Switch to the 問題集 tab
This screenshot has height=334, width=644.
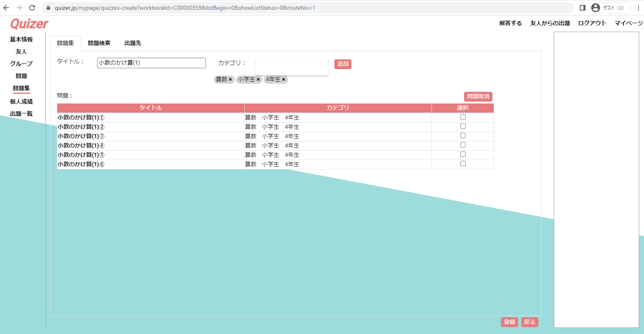[x=65, y=43]
